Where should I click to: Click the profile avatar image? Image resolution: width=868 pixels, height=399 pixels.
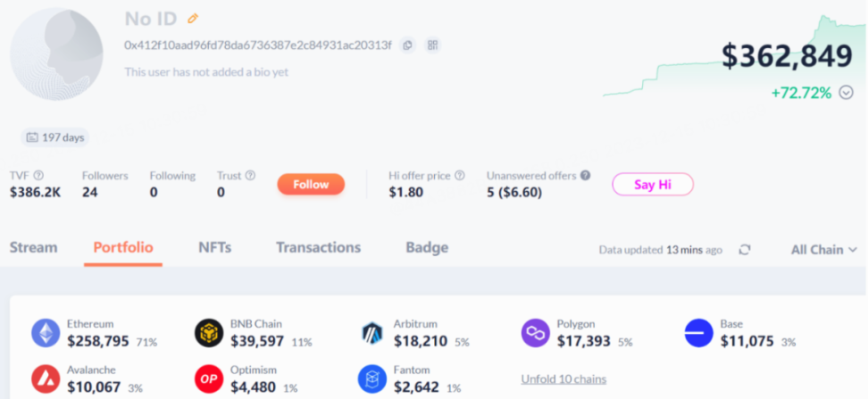pos(56,55)
